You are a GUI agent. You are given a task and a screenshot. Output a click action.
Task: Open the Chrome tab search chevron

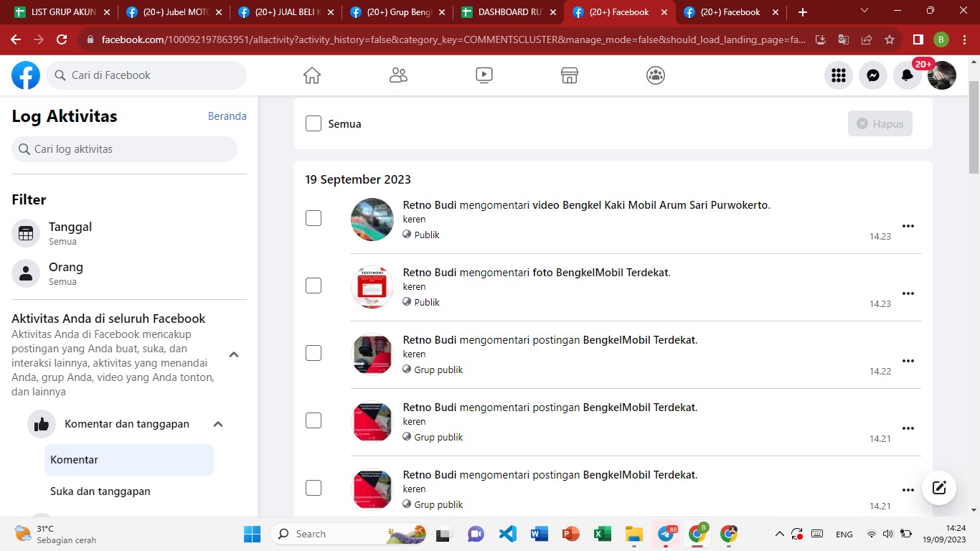coord(864,11)
